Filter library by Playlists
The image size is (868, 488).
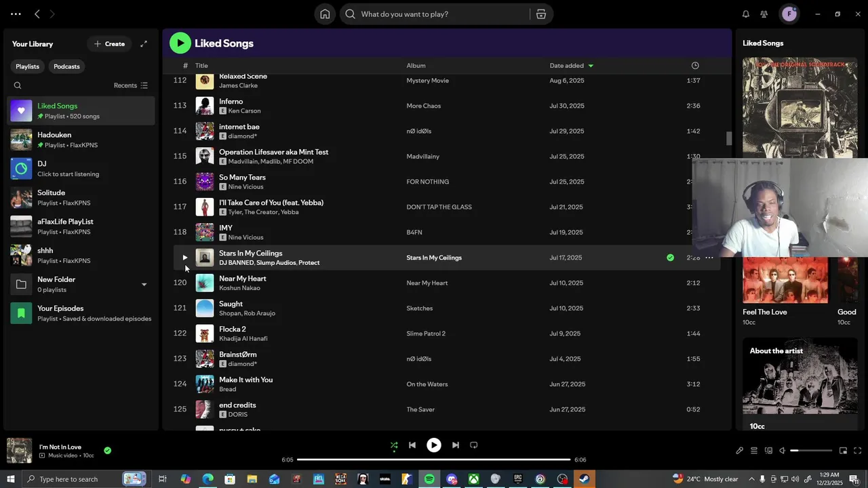click(28, 66)
